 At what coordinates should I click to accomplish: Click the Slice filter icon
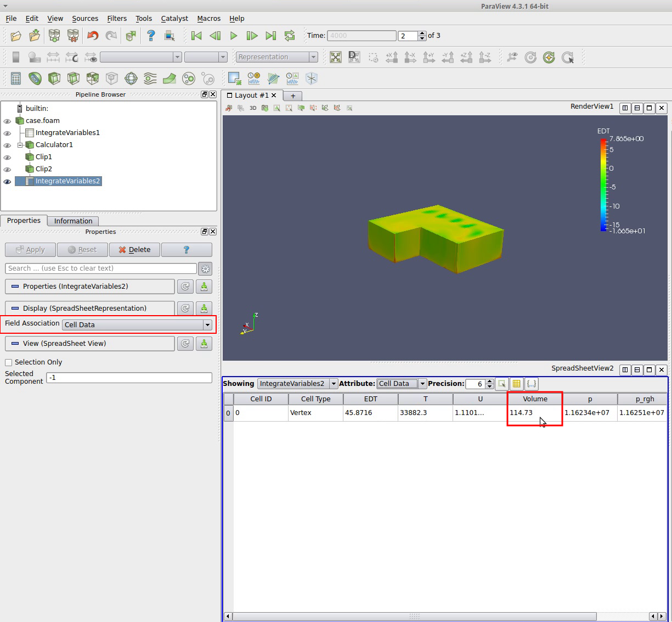coord(74,79)
